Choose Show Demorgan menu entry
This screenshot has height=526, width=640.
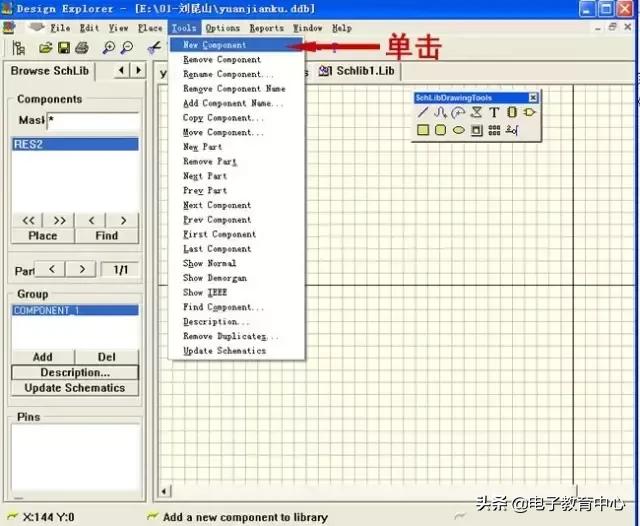[x=236, y=278]
